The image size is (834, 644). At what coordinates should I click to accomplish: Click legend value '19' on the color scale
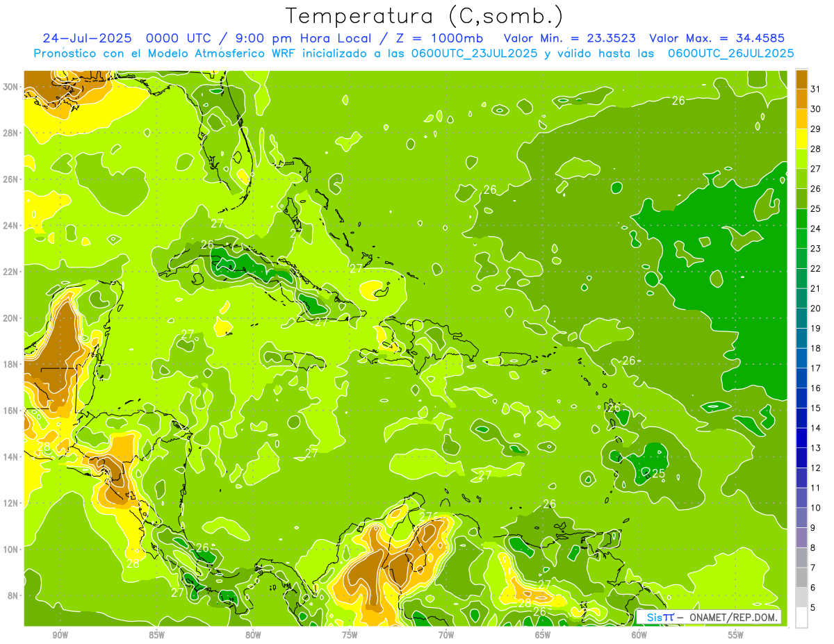coord(816,328)
